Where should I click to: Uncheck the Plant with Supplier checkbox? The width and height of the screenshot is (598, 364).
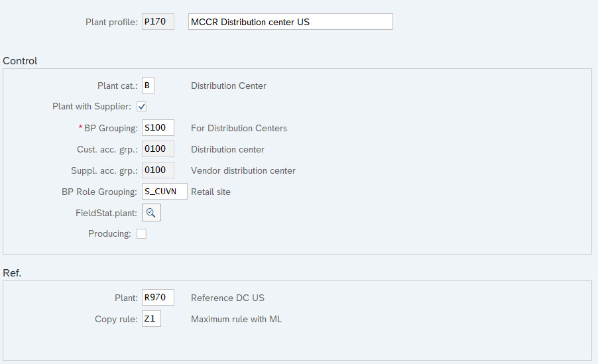point(141,107)
